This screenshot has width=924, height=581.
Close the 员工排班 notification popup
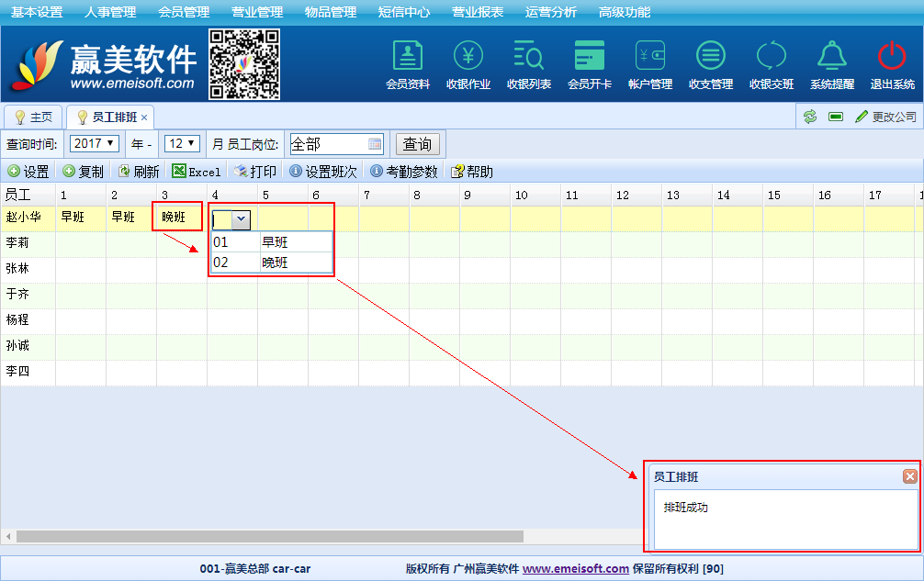click(x=909, y=476)
